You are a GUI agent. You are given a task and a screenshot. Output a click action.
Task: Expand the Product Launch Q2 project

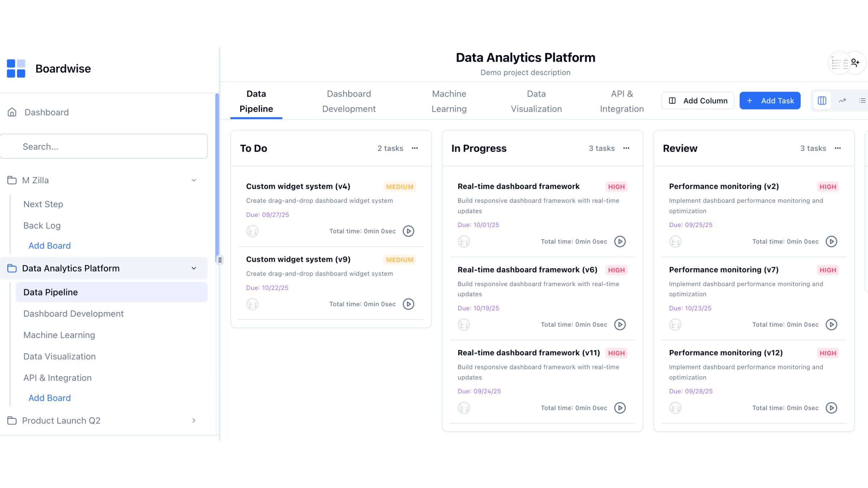(x=194, y=420)
